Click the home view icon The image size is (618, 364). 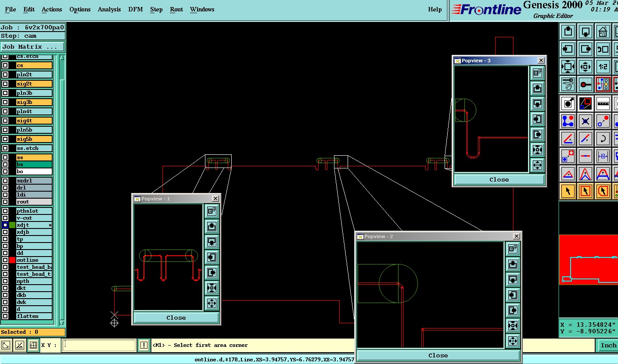(x=603, y=32)
